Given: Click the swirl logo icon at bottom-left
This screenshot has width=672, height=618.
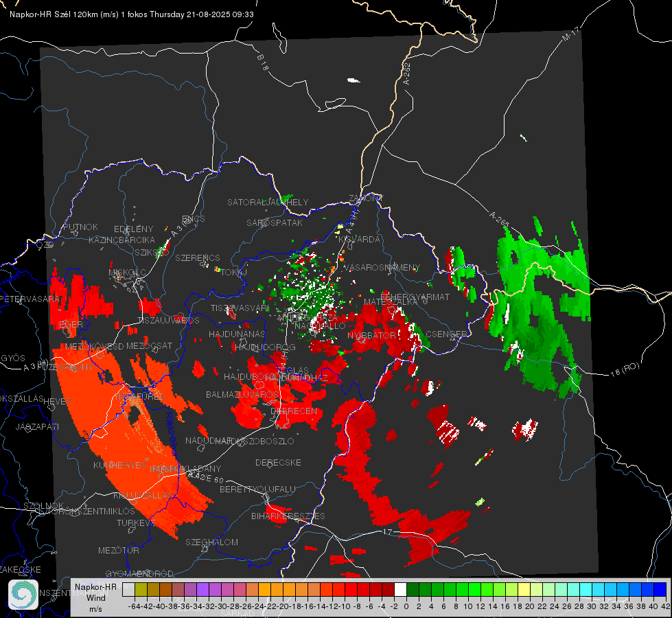Looking at the screenshot, I should click(x=23, y=595).
